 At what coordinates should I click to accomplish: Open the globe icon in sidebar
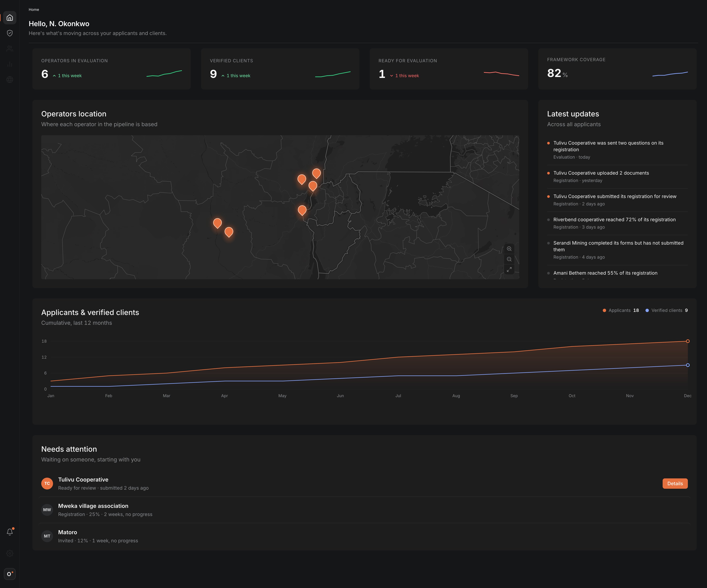(x=10, y=79)
